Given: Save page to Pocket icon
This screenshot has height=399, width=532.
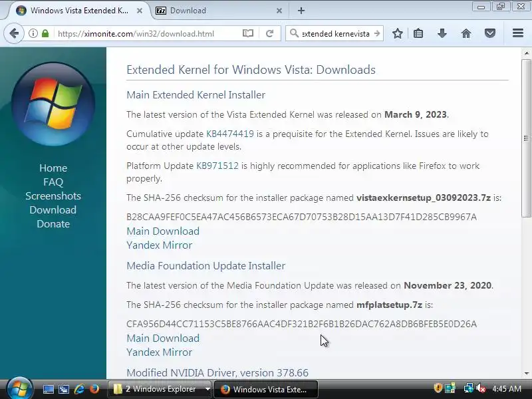Looking at the screenshot, I should click(x=489, y=33).
